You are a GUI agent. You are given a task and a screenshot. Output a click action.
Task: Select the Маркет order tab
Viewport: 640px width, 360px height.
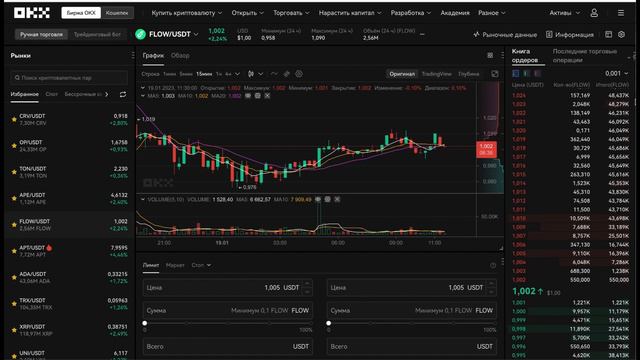click(x=175, y=265)
